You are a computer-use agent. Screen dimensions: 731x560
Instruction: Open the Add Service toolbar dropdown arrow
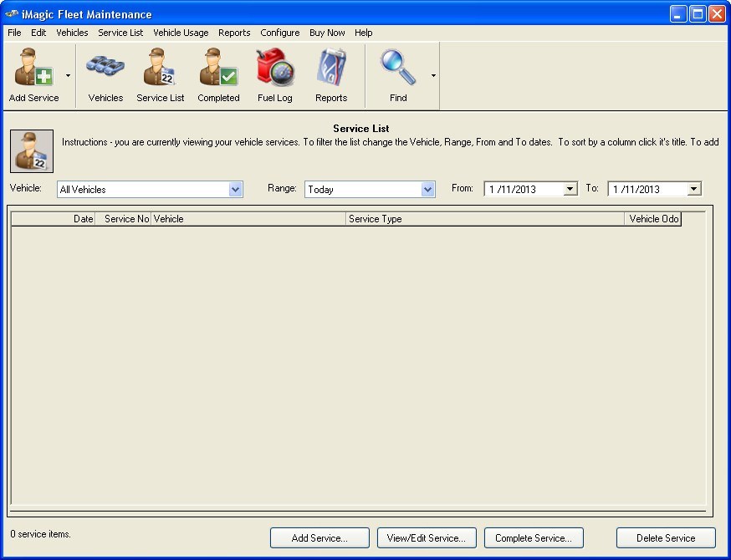click(68, 75)
